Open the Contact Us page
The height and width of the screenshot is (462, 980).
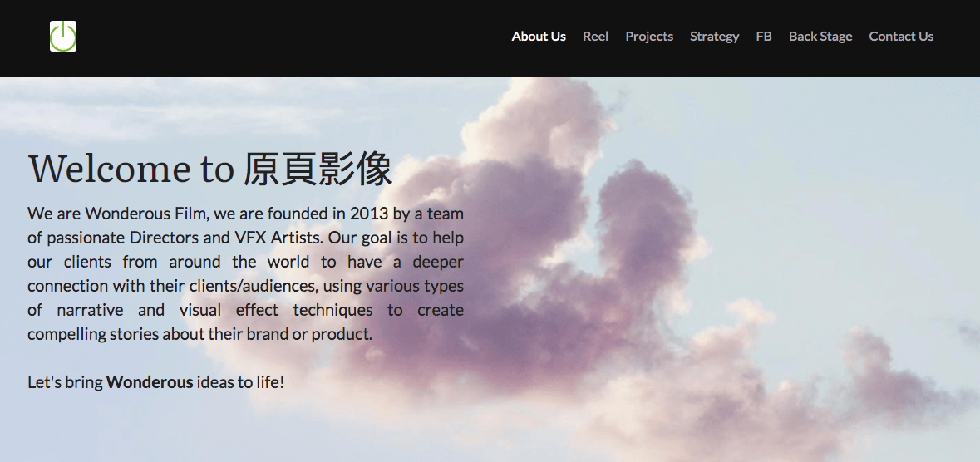[x=901, y=37]
